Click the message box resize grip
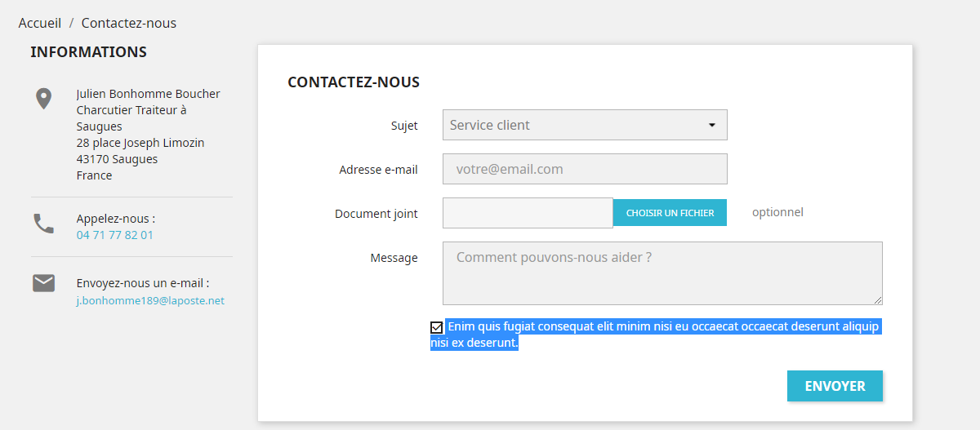980x430 pixels. click(878, 300)
